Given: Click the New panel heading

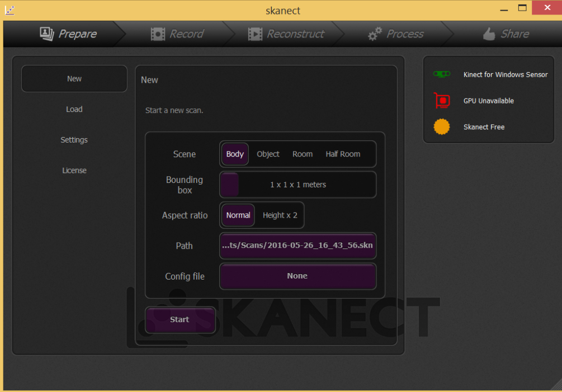Looking at the screenshot, I should (149, 80).
